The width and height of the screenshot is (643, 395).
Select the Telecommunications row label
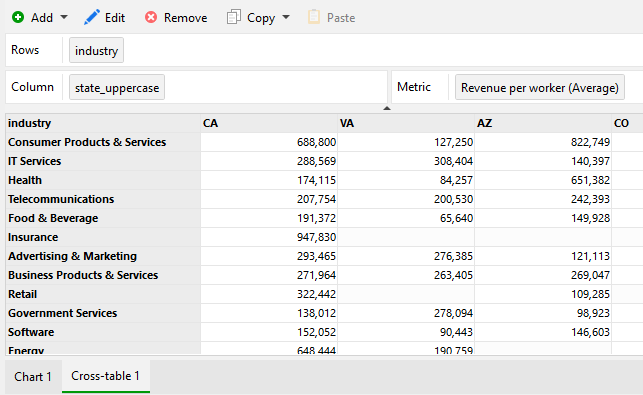point(103,199)
